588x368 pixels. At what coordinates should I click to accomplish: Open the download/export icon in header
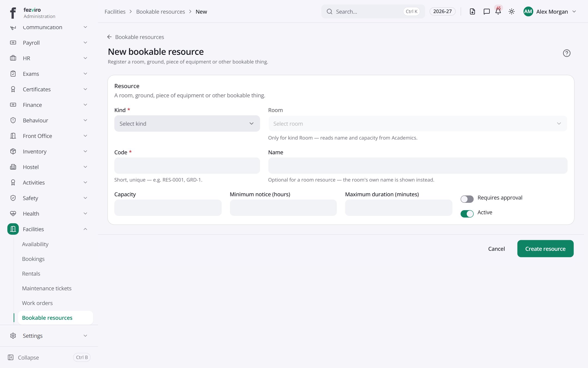coord(472,11)
